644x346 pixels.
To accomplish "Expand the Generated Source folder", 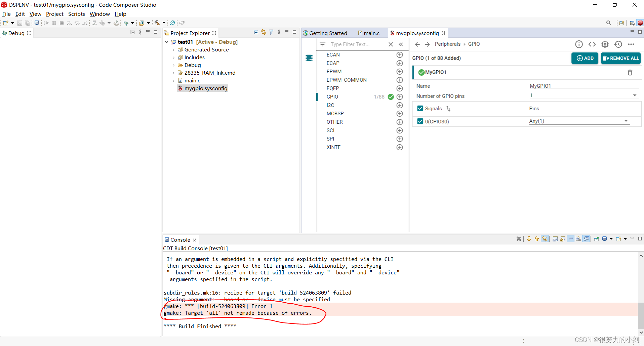I will tap(173, 49).
